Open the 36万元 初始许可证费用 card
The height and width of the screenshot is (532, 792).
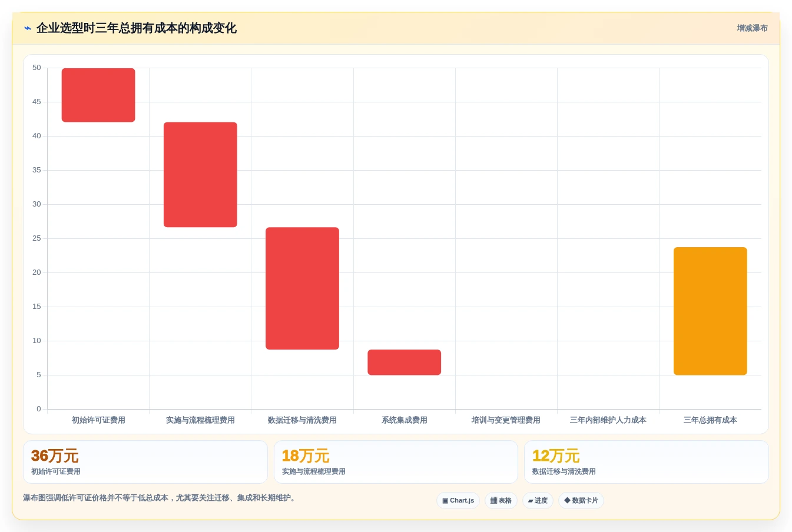coord(145,462)
